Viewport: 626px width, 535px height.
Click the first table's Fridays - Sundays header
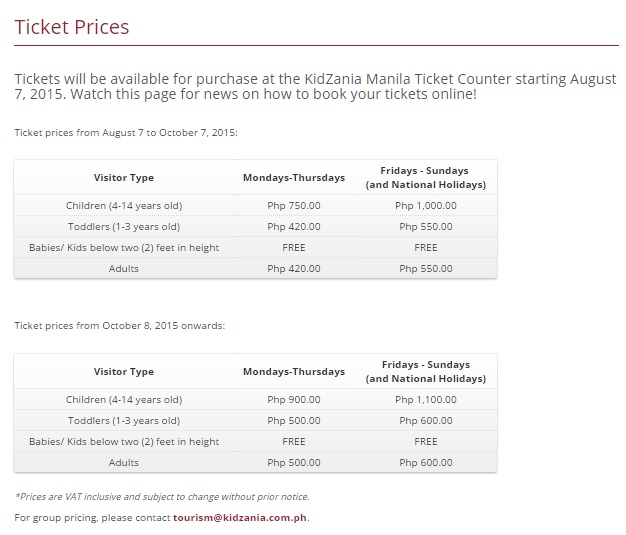426,178
